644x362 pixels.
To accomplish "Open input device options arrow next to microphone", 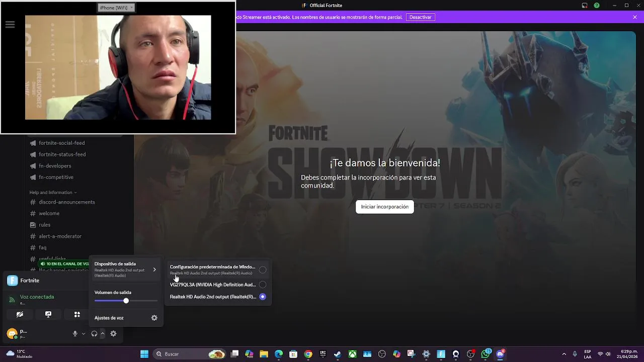I will pyautogui.click(x=84, y=333).
